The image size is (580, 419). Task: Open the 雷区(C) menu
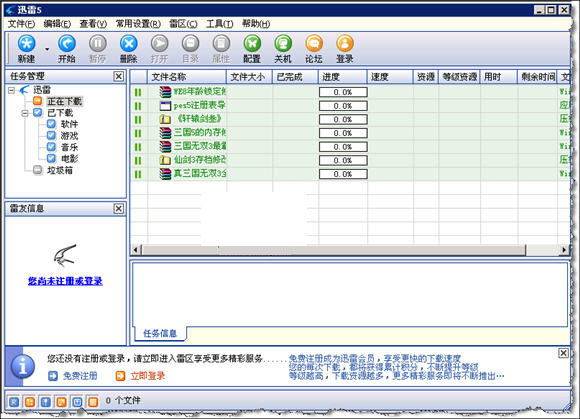(183, 24)
